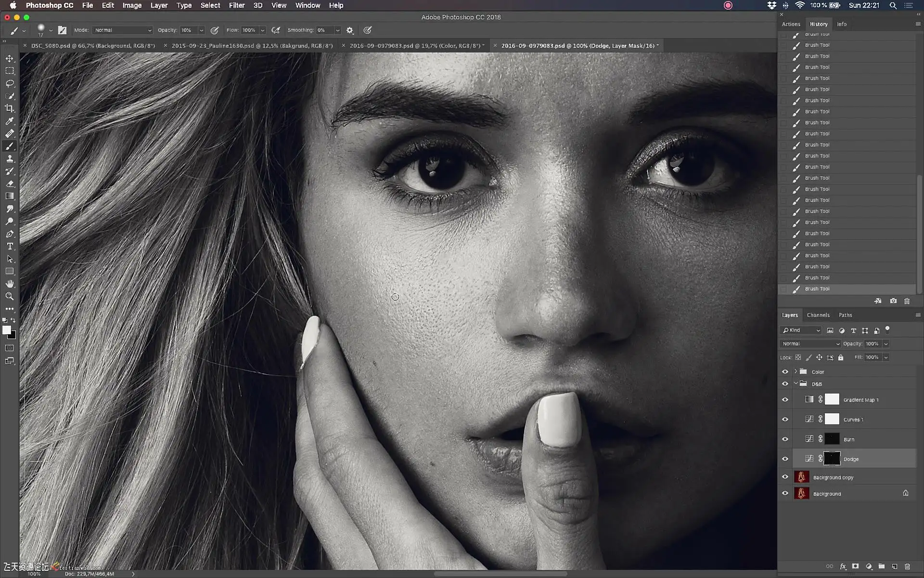This screenshot has width=924, height=578.
Task: Switch to DSC_5080.psd document tab
Action: click(93, 46)
